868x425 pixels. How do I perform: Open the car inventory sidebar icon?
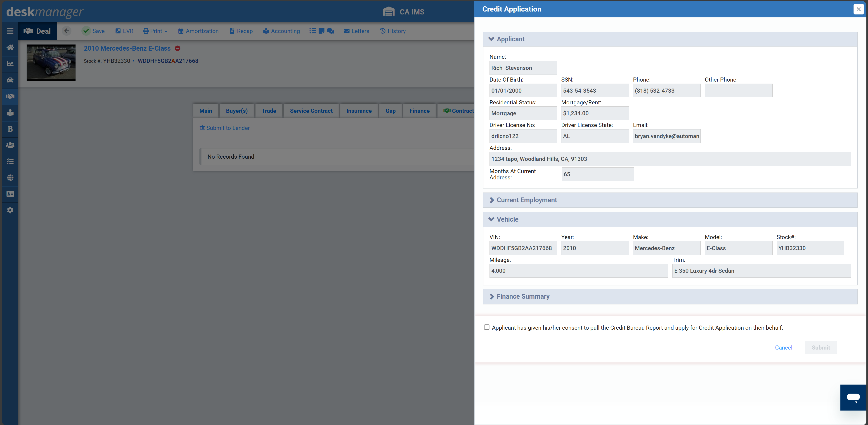tap(10, 80)
